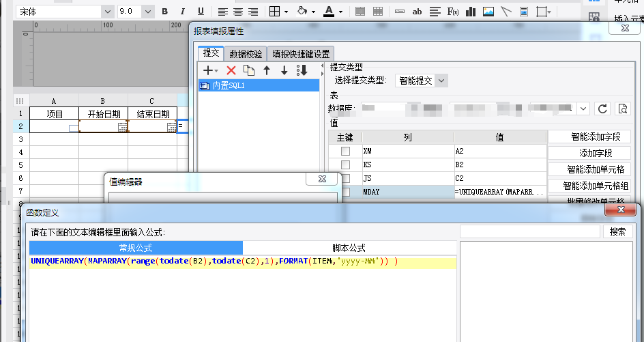Align cell text to the right
This screenshot has width=644, height=342.
[253, 12]
